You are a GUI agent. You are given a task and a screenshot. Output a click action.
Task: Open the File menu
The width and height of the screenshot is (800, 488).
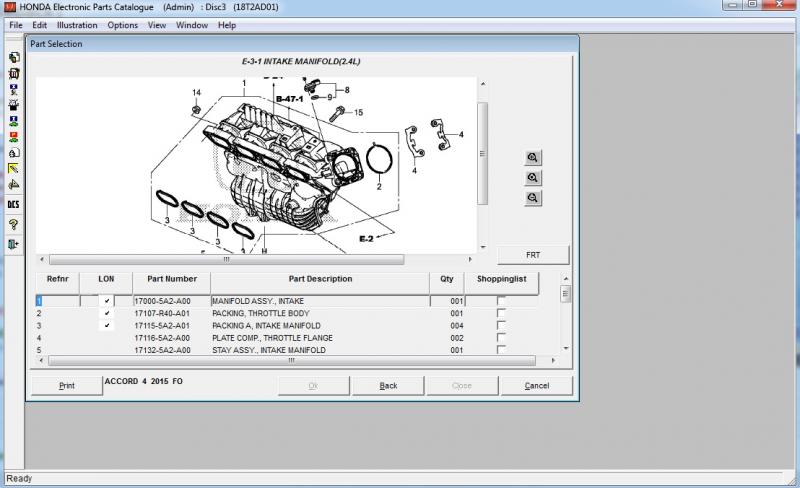(x=16, y=25)
